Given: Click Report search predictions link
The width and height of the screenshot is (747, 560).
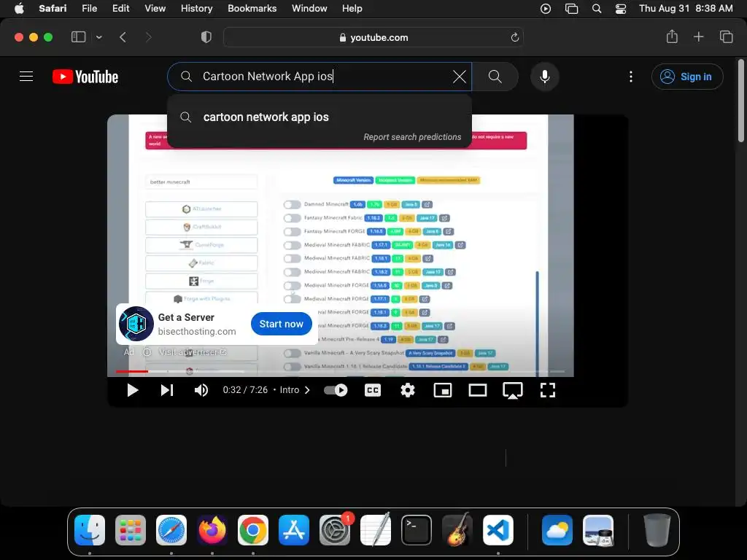Looking at the screenshot, I should (412, 137).
